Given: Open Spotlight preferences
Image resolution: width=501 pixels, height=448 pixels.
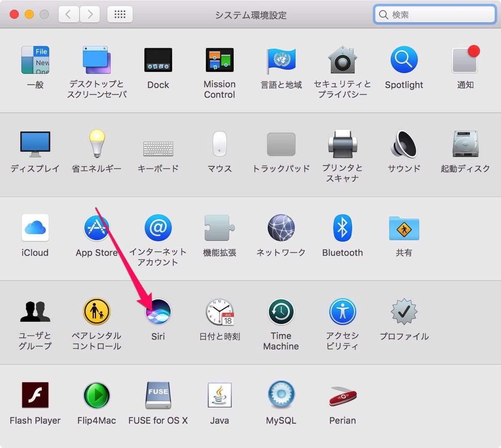Looking at the screenshot, I should (x=404, y=60).
